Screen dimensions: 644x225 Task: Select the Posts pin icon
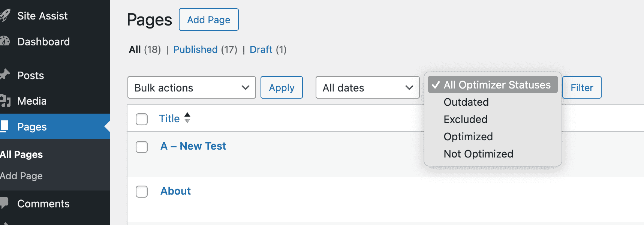click(x=5, y=75)
